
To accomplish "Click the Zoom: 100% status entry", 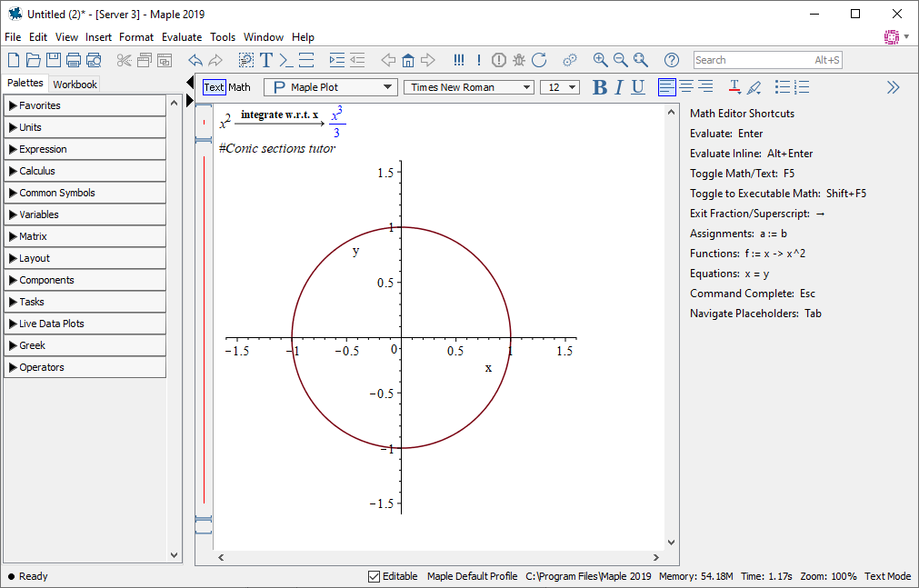I will [828, 577].
